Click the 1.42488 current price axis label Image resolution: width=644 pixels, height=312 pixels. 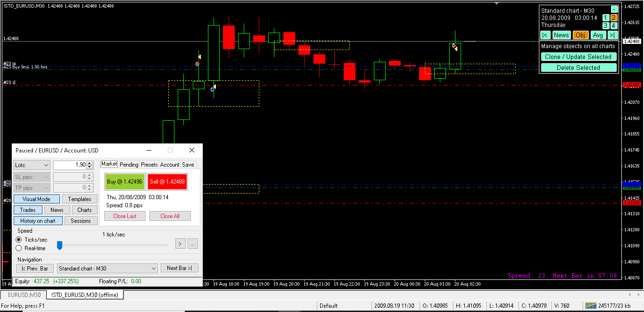tap(632, 42)
